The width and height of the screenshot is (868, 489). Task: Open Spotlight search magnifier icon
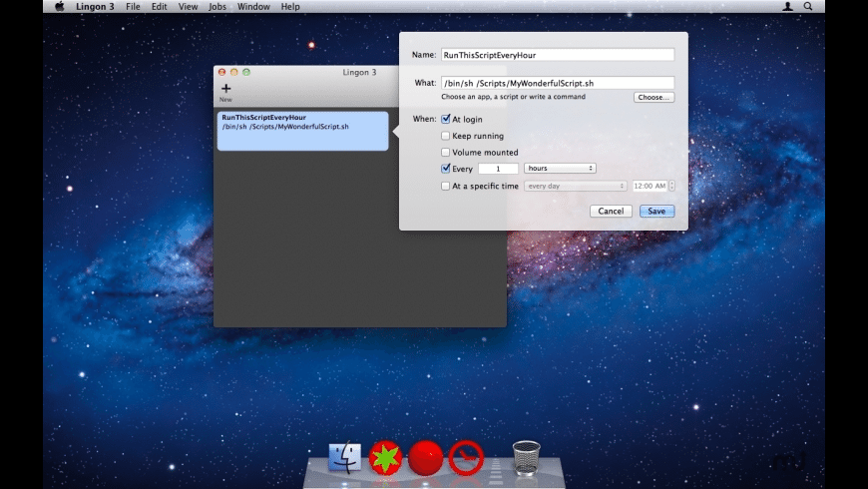coord(808,7)
